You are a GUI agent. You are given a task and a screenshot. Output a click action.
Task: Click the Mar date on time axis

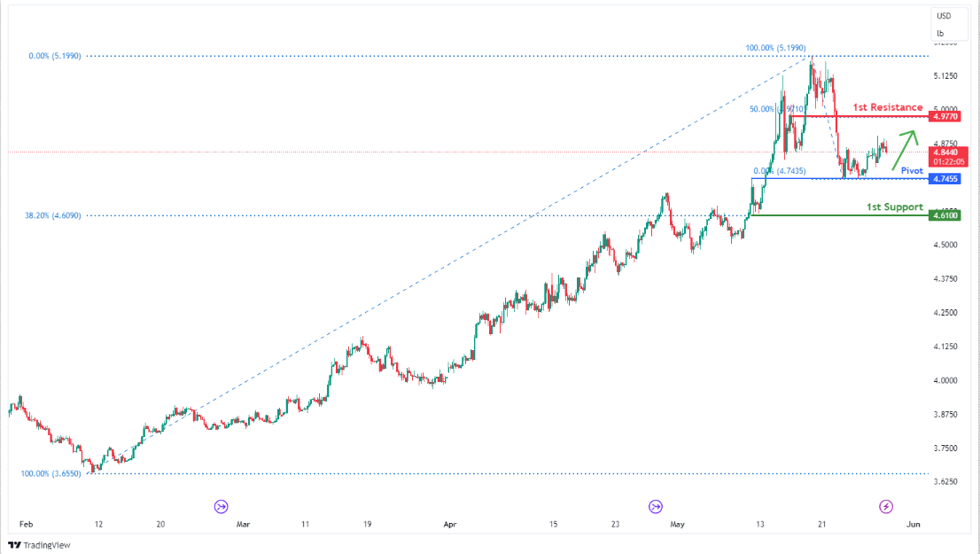click(x=243, y=524)
